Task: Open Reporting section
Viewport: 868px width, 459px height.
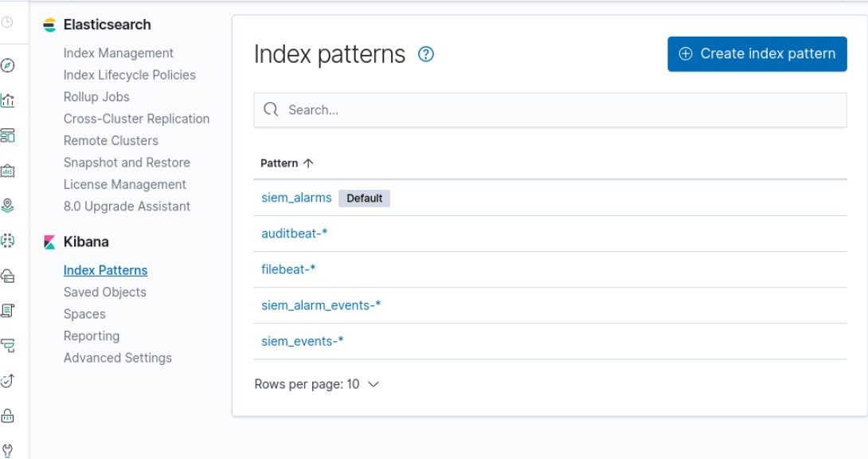Action: [x=92, y=336]
